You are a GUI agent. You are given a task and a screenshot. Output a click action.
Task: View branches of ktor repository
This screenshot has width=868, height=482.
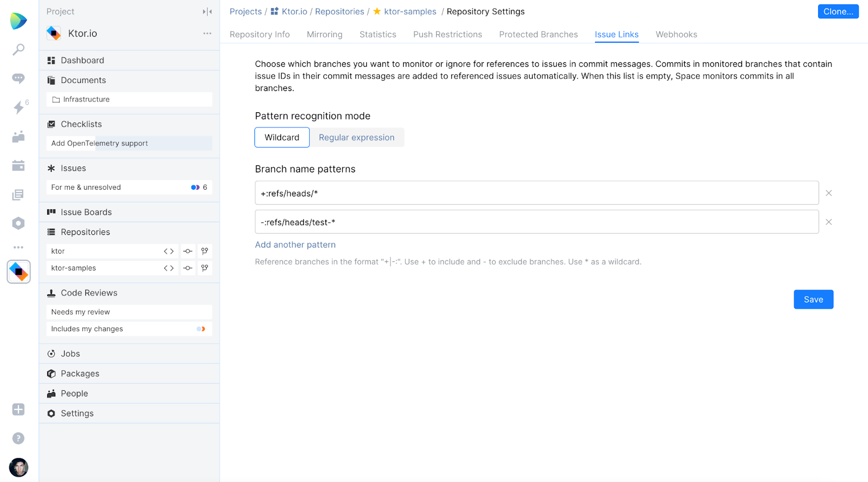pyautogui.click(x=205, y=251)
